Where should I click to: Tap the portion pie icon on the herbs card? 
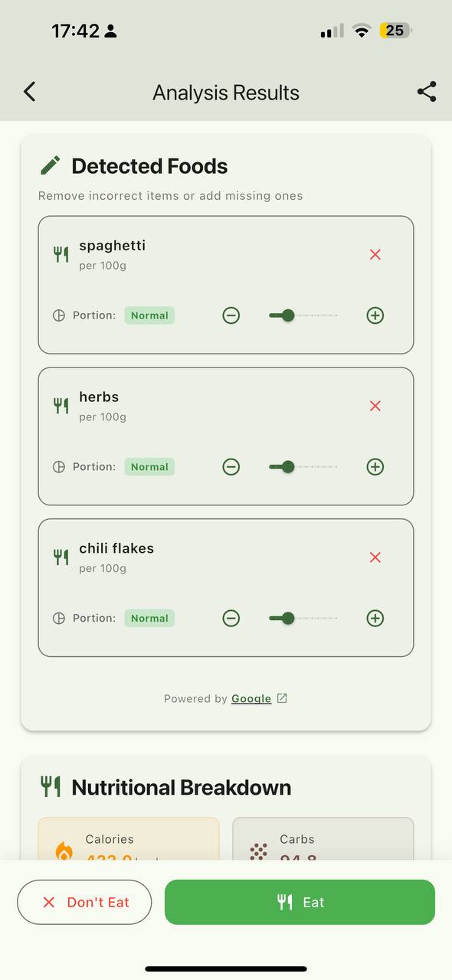point(60,466)
